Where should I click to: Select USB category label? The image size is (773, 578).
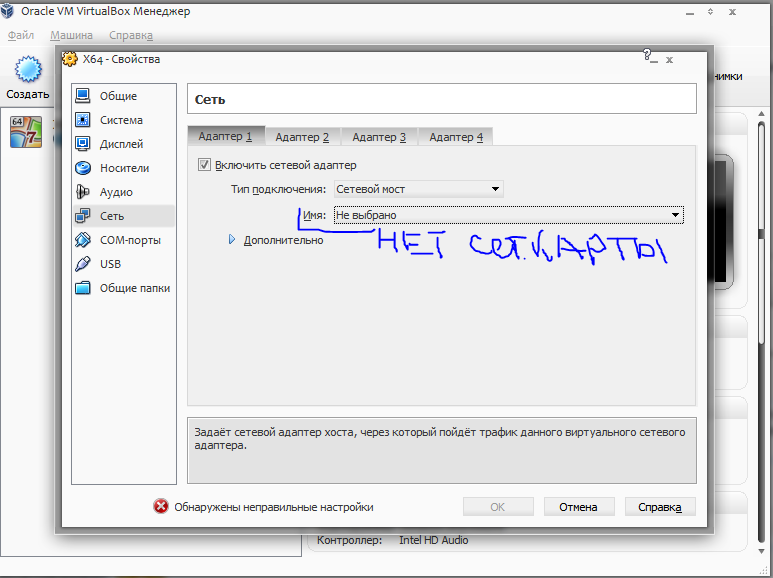(x=110, y=264)
